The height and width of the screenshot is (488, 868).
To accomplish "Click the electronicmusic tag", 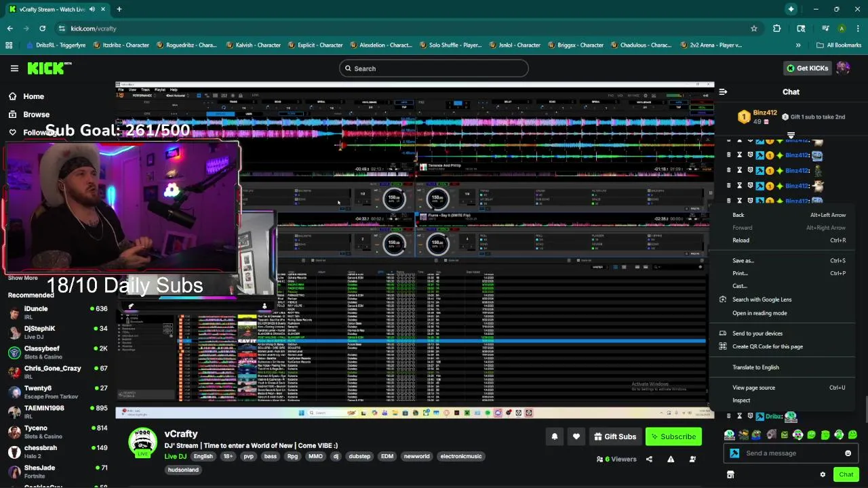I will tap(461, 456).
